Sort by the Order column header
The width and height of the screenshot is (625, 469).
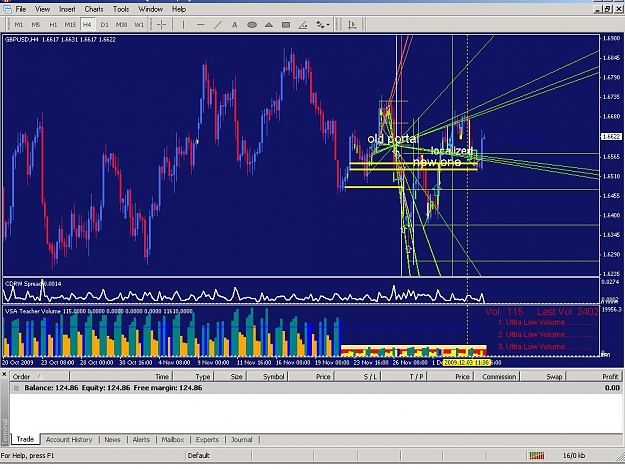[x=39, y=377]
